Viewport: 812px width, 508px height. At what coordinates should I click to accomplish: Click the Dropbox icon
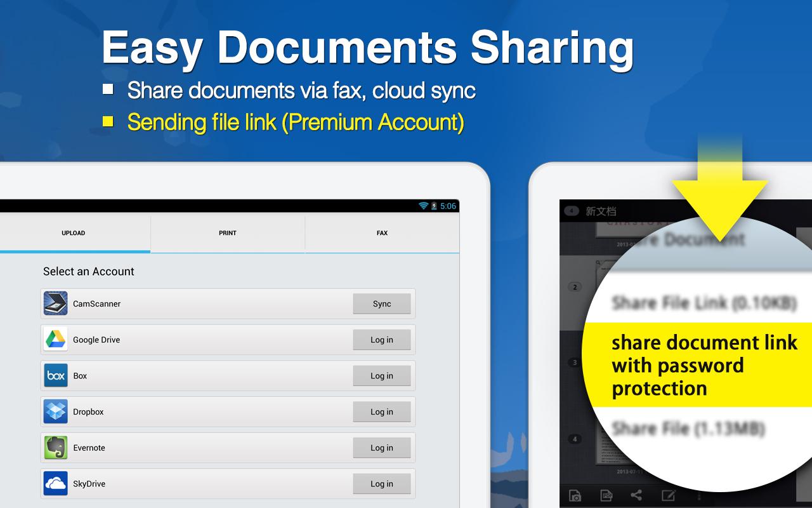pos(56,411)
